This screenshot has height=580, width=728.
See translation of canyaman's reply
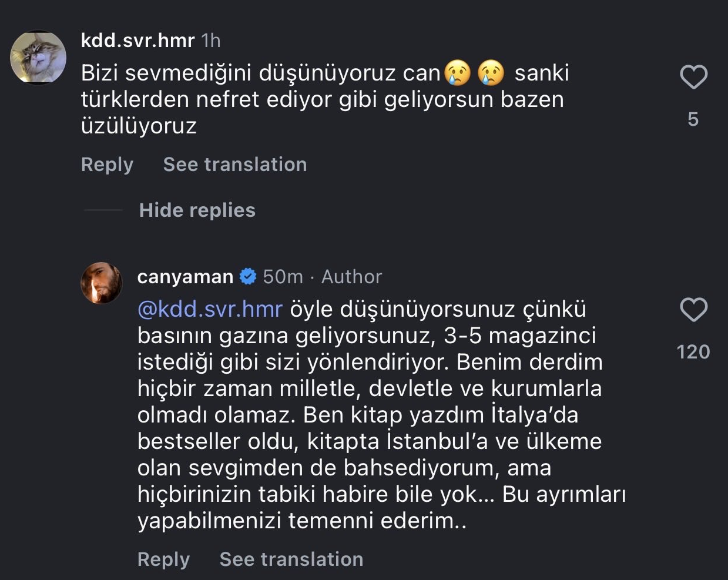point(291,559)
